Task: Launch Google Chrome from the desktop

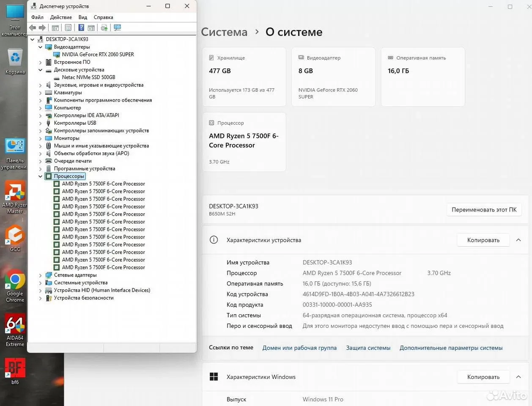Action: pyautogui.click(x=15, y=286)
